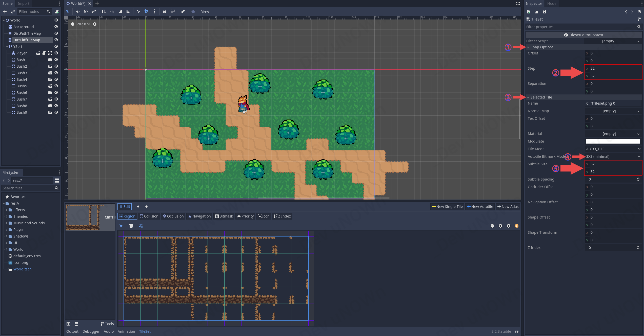The image size is (644, 336).
Task: Click the lock selected node icon
Action: coord(165,11)
